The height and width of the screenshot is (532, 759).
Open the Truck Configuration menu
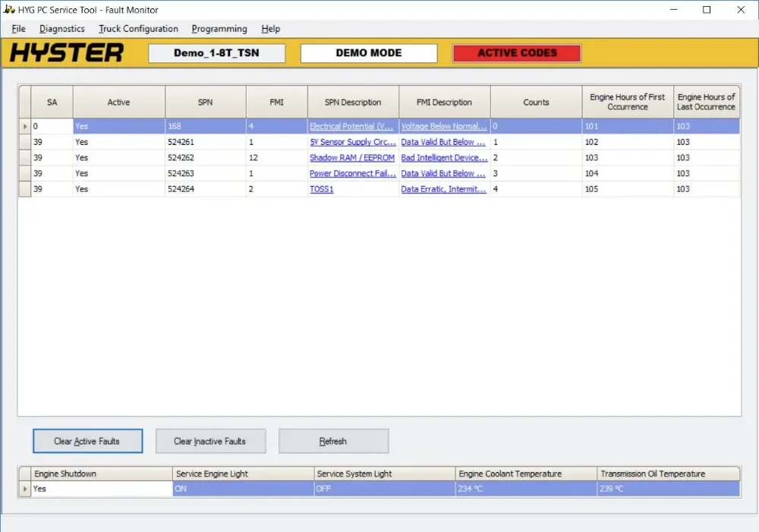138,29
